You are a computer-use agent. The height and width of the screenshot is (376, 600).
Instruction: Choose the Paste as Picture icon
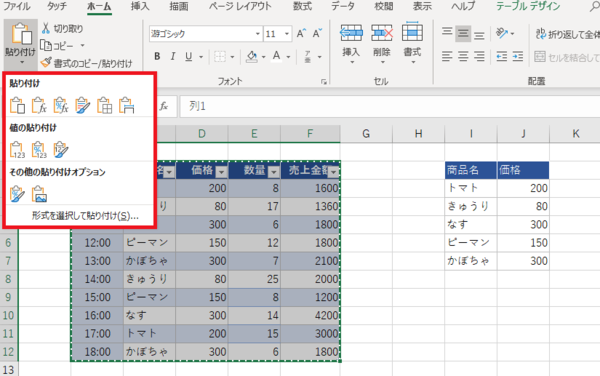point(39,194)
